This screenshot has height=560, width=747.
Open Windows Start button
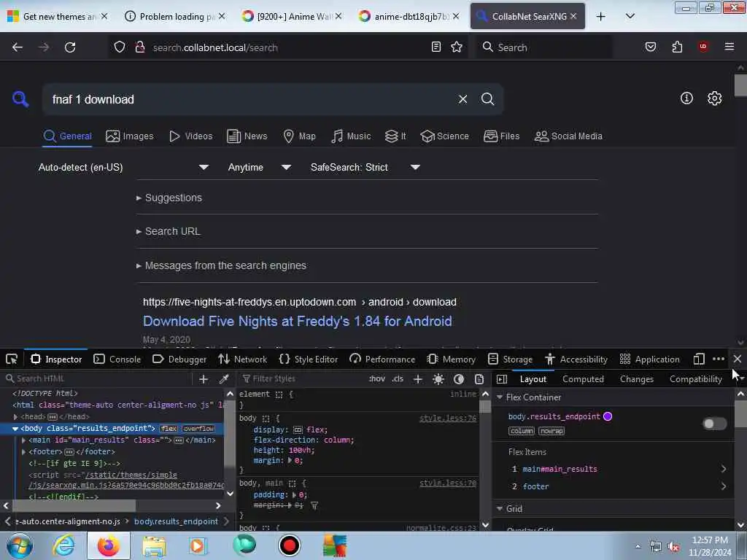tap(20, 545)
